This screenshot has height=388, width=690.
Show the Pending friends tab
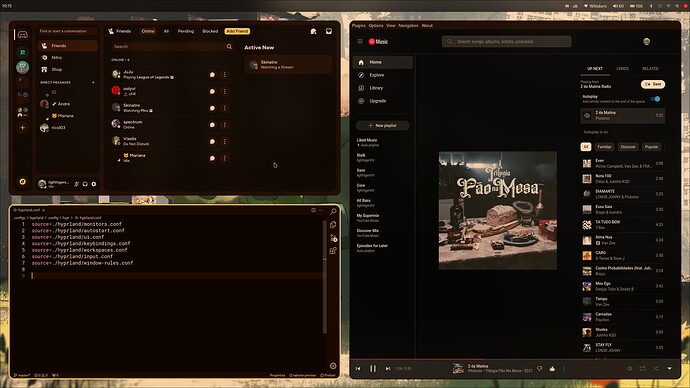(186, 31)
